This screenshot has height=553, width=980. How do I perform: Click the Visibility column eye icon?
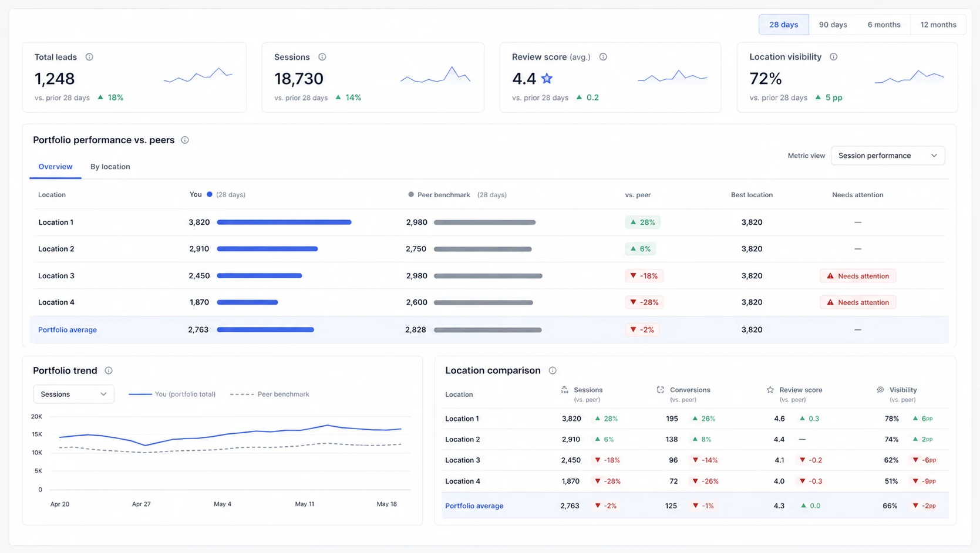(x=880, y=390)
